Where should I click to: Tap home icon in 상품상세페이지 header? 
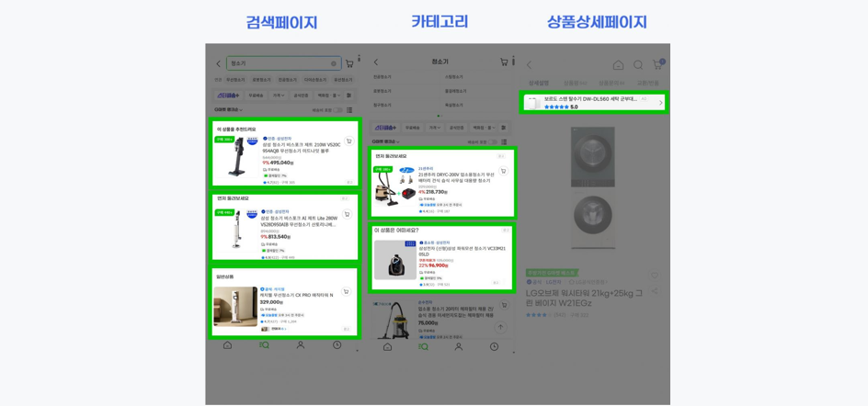[618, 65]
